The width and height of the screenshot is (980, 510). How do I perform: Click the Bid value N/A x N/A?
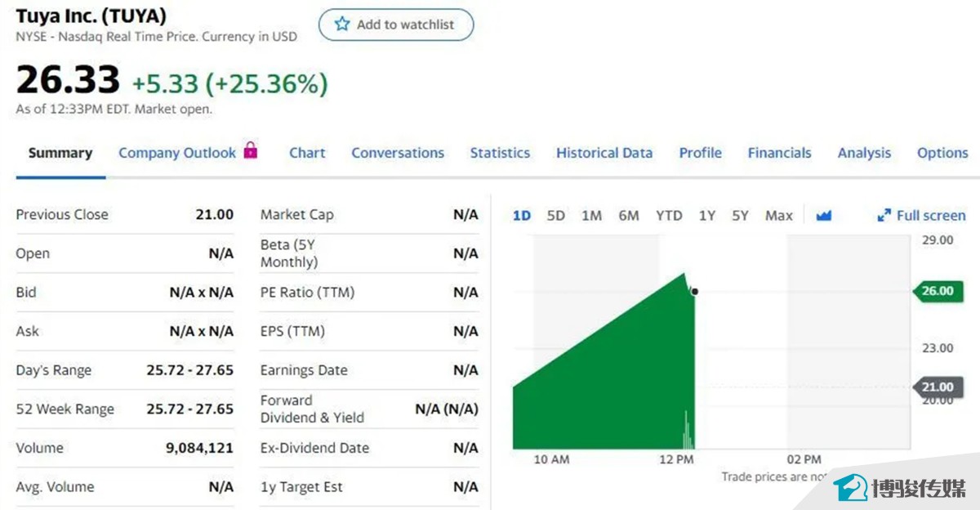pos(202,293)
